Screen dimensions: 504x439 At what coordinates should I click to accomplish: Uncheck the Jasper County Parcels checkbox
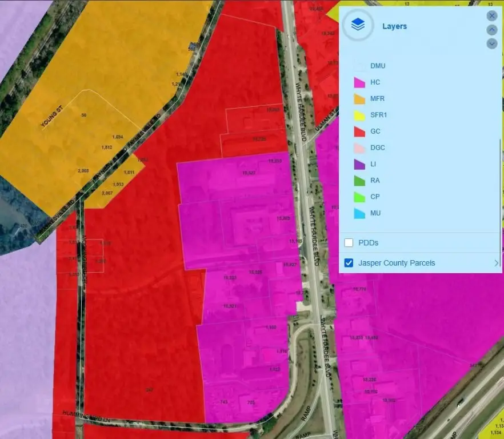(349, 264)
